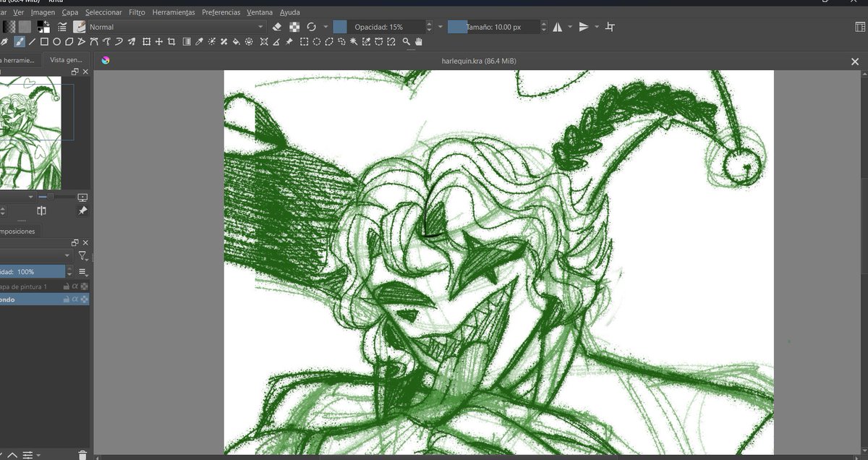Switch to the 'Vista gen...' docker tab
Screen dimensions: 868x460
66,60
